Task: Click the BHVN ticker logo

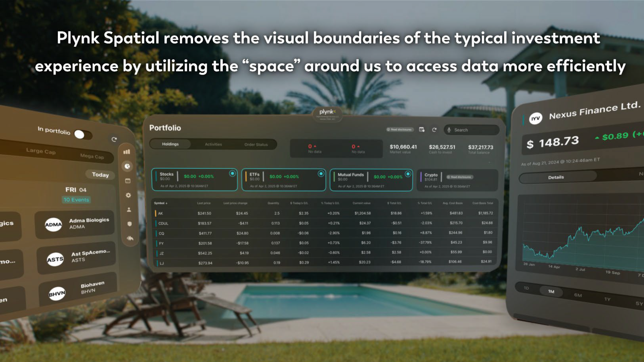Action: (x=57, y=294)
